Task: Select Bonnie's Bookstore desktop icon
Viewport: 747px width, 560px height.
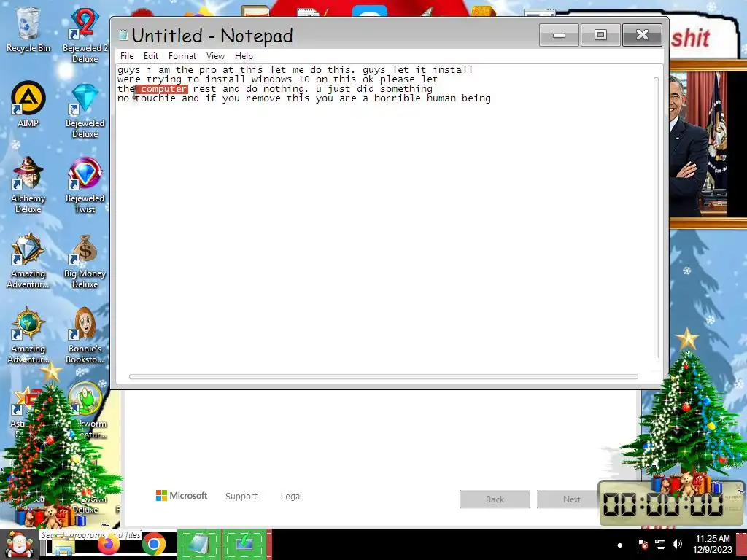Action: point(85,335)
